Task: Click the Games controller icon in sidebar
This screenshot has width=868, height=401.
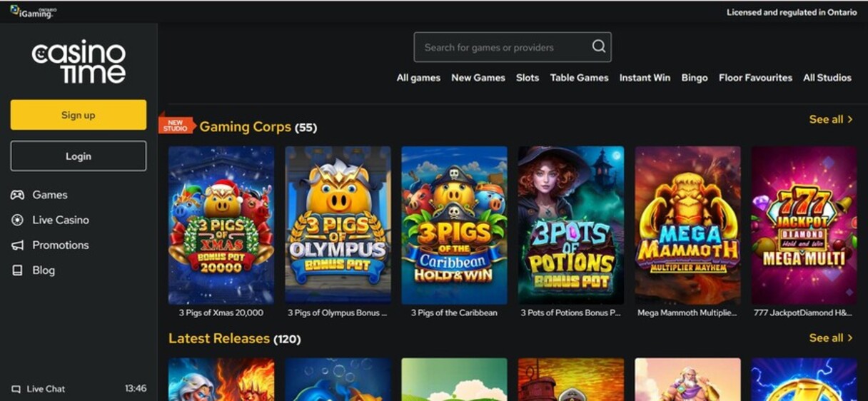Action: (x=17, y=195)
